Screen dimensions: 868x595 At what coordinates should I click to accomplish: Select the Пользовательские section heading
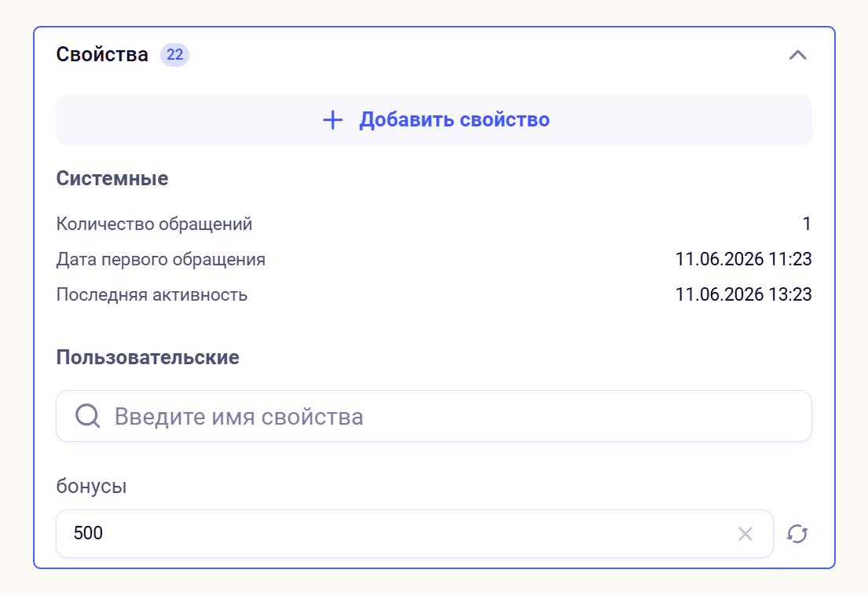(x=148, y=357)
